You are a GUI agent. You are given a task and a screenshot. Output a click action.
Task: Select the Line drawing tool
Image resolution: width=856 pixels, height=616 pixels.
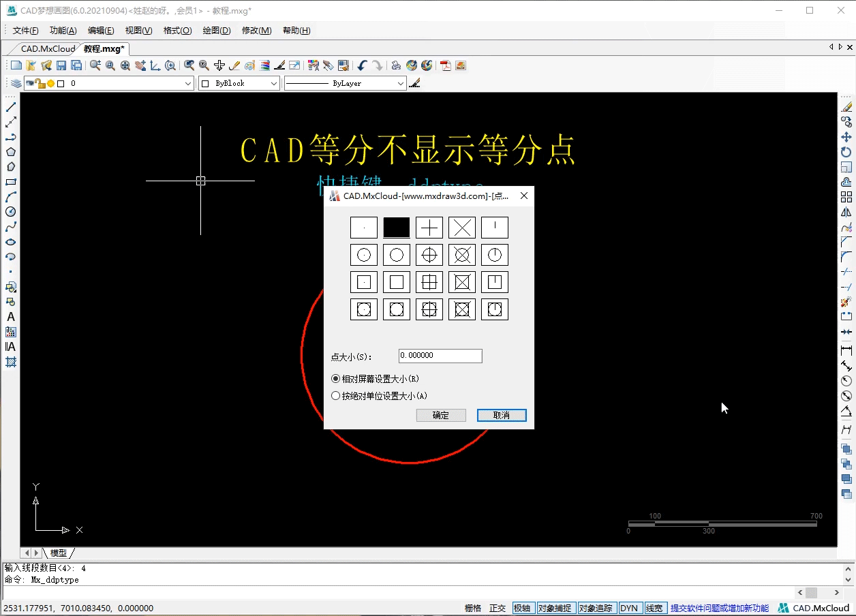[10, 106]
